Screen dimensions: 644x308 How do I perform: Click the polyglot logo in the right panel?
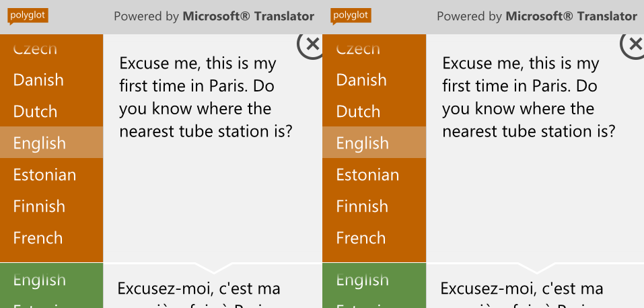[x=351, y=16]
